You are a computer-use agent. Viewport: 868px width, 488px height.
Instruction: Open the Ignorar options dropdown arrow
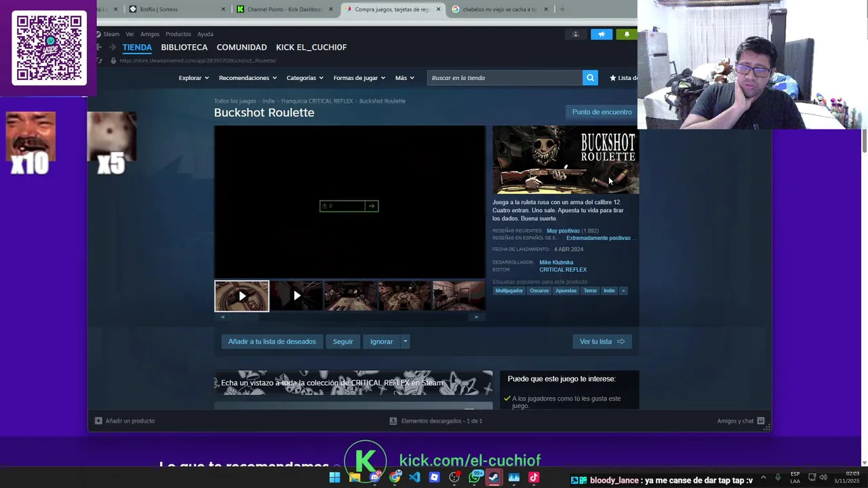coord(405,342)
